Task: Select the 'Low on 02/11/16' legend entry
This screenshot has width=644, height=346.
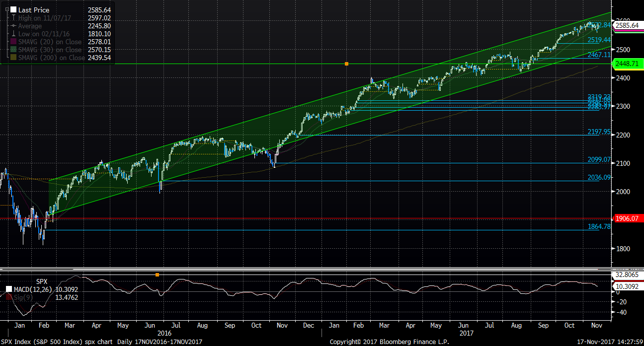Action: (44, 34)
